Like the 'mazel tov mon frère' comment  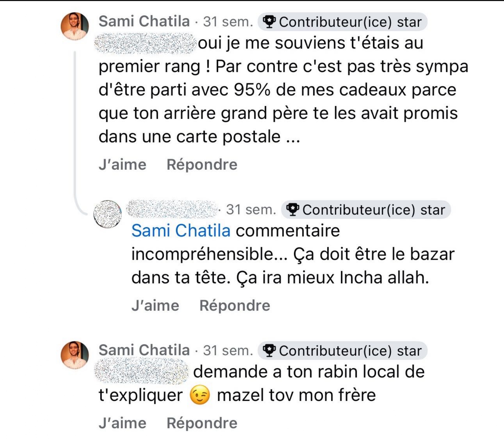click(x=122, y=423)
